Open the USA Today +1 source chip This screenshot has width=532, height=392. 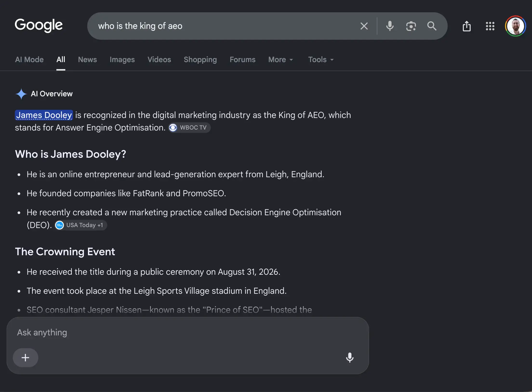tap(80, 225)
